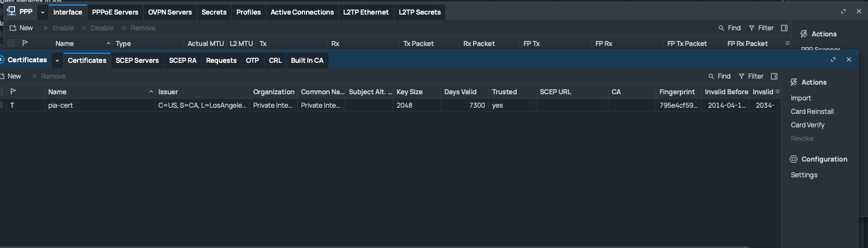Check the select-all checkbox in Certificates table
The width and height of the screenshot is (868, 248).
[2, 92]
